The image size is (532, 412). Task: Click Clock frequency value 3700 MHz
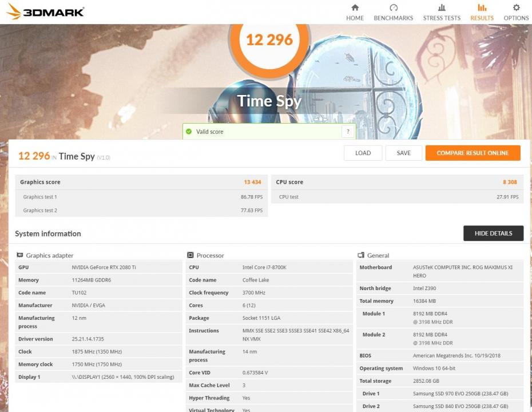tap(254, 292)
